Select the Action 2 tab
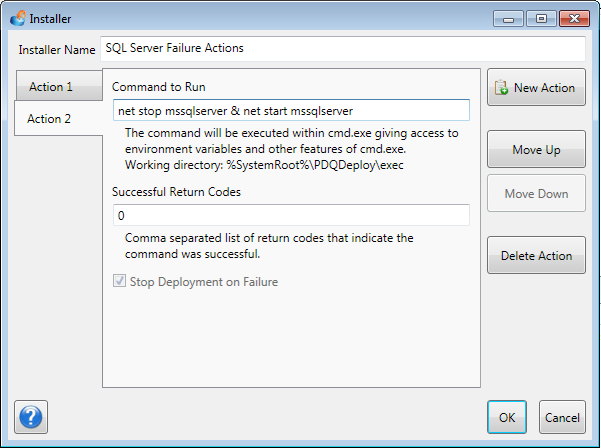This screenshot has width=601, height=448. tap(50, 119)
